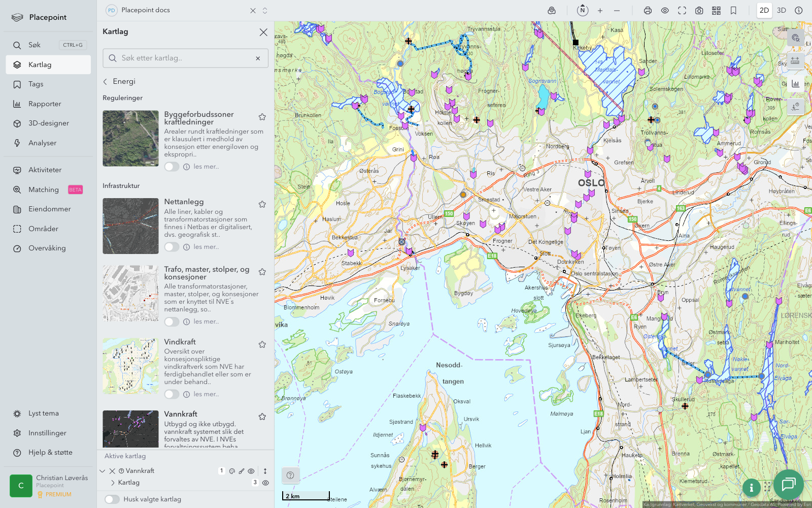Collapse the Vannkraft active layer group
812x508 pixels.
point(103,471)
